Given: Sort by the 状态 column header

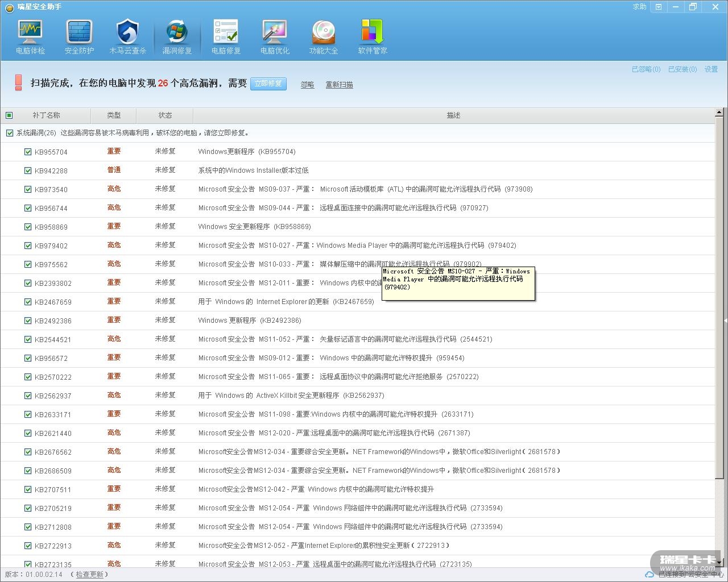Looking at the screenshot, I should pyautogui.click(x=165, y=115).
